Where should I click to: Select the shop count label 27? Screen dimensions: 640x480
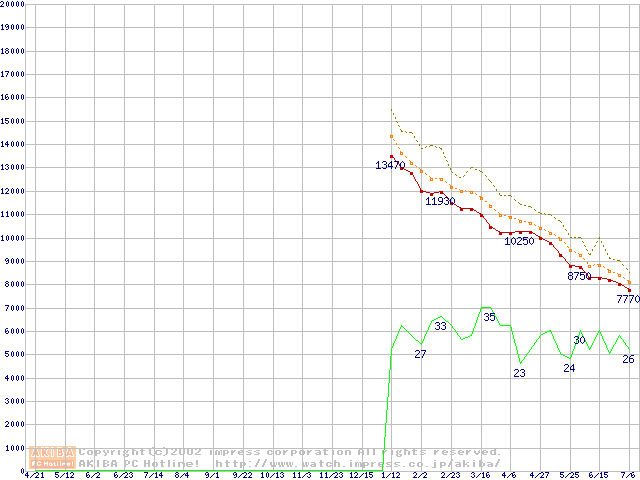[420, 355]
